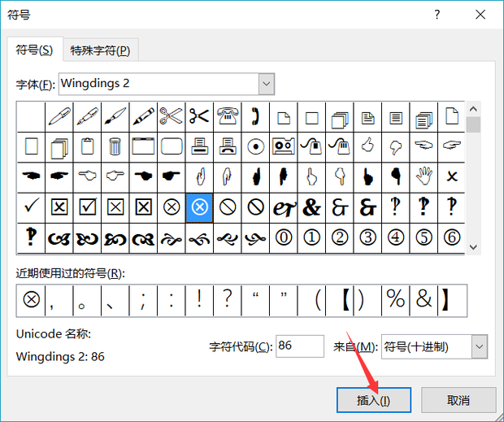Viewport: 504px width, 422px height.
Task: Pick recently used circled X symbol
Action: coord(31,301)
